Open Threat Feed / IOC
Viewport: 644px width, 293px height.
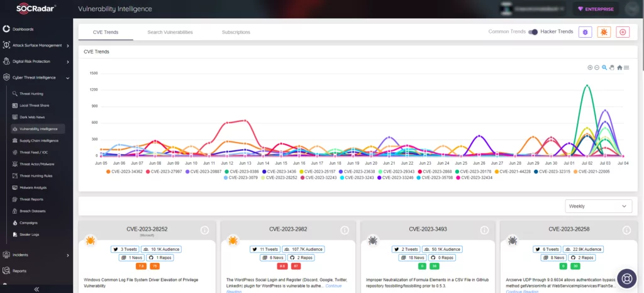click(33, 152)
